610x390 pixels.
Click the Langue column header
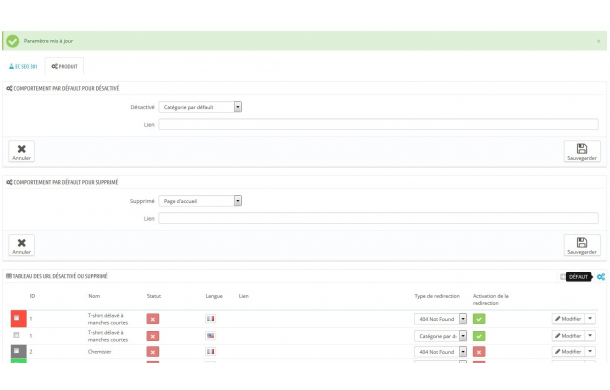point(214,296)
